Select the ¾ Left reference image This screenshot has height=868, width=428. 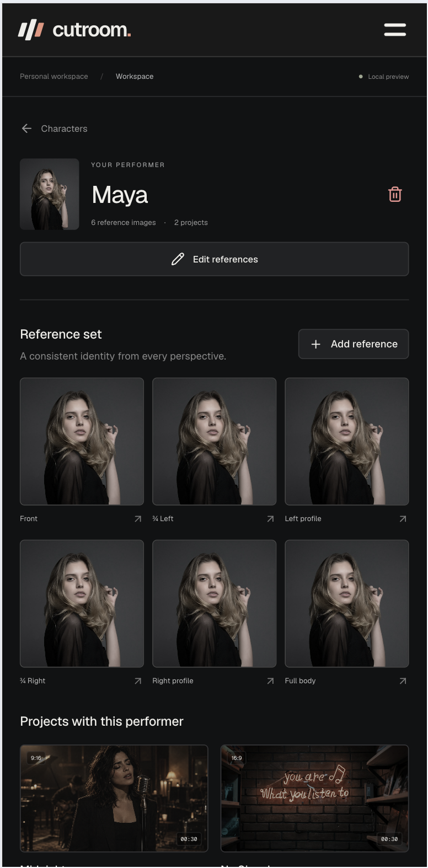(215, 441)
